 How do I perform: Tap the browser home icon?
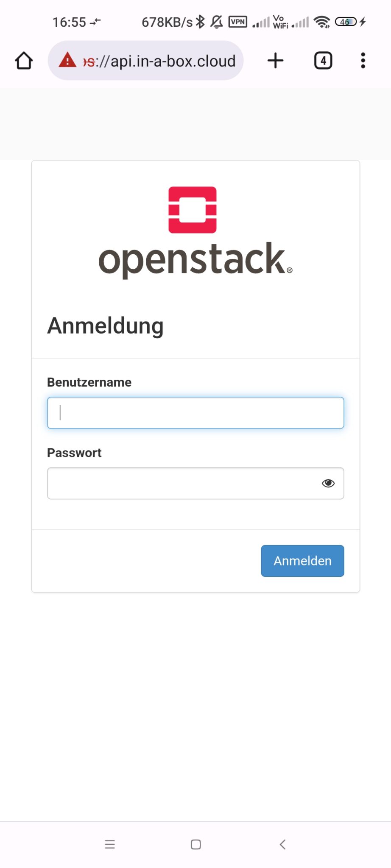coord(24,61)
